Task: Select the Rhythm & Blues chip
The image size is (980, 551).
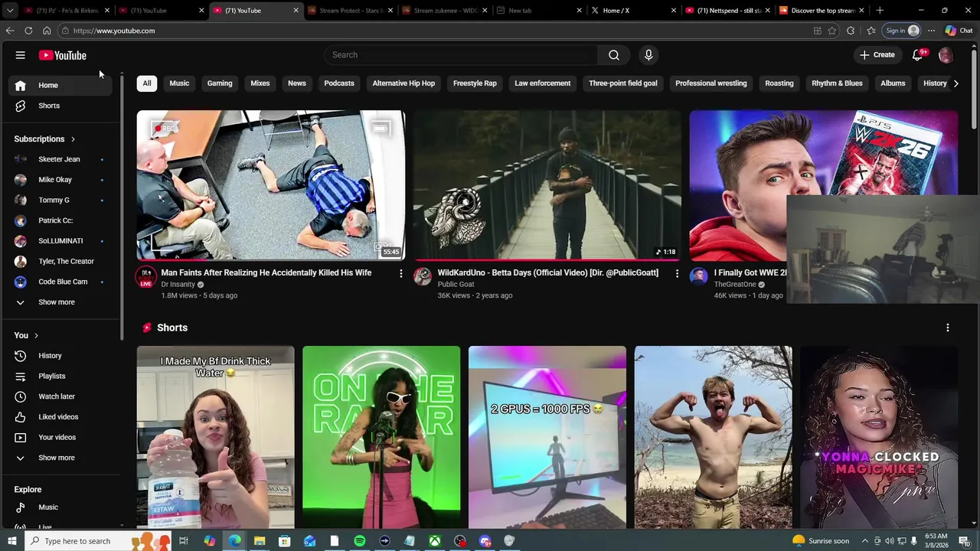Action: click(837, 83)
